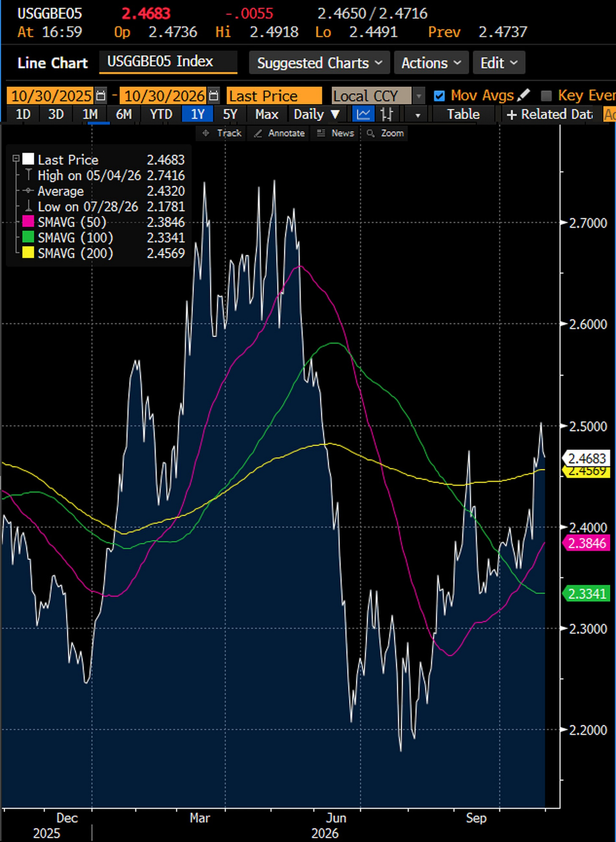Select the line chart type icon

click(363, 114)
